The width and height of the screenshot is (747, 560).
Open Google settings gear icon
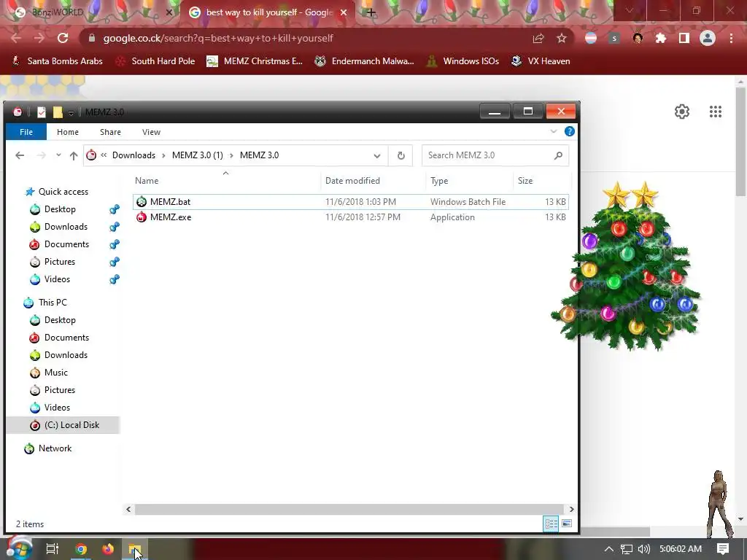(x=682, y=112)
